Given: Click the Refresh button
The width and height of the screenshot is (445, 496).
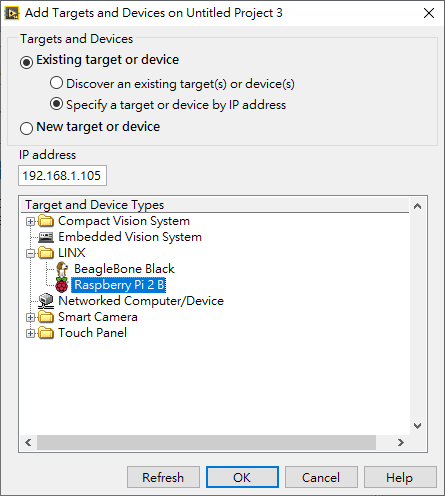Looking at the screenshot, I should click(x=163, y=477).
